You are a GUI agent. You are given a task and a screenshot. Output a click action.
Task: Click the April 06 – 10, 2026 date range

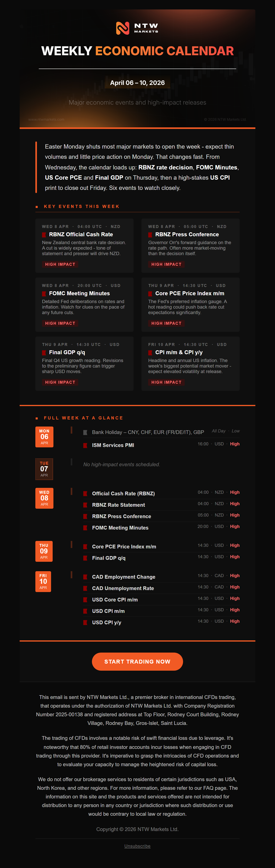pyautogui.click(x=137, y=83)
